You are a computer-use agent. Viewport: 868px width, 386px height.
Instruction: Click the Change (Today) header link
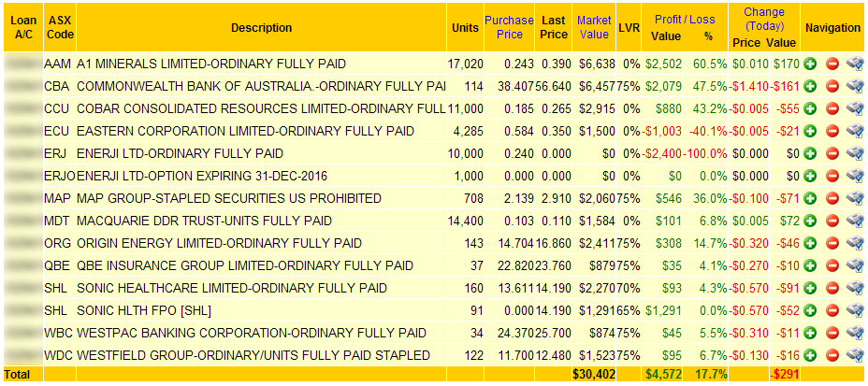[x=764, y=20]
